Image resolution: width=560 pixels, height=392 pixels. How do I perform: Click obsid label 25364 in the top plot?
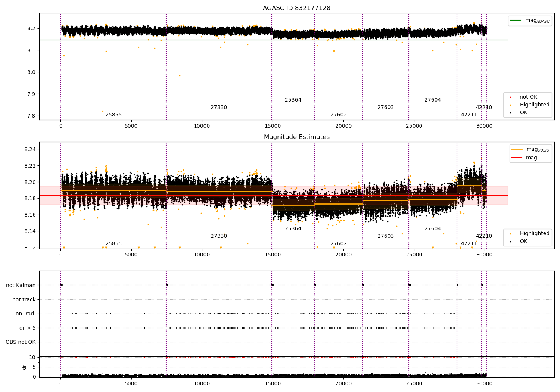tap(293, 100)
